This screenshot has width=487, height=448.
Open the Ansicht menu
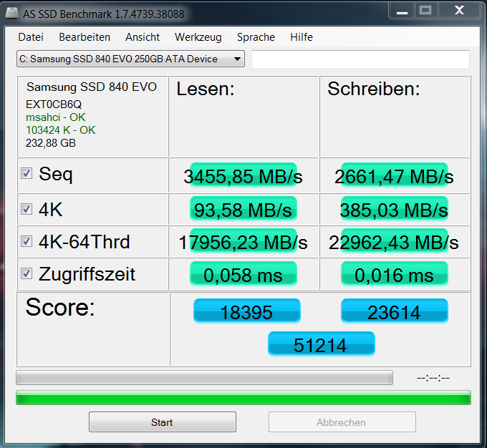pyautogui.click(x=143, y=37)
